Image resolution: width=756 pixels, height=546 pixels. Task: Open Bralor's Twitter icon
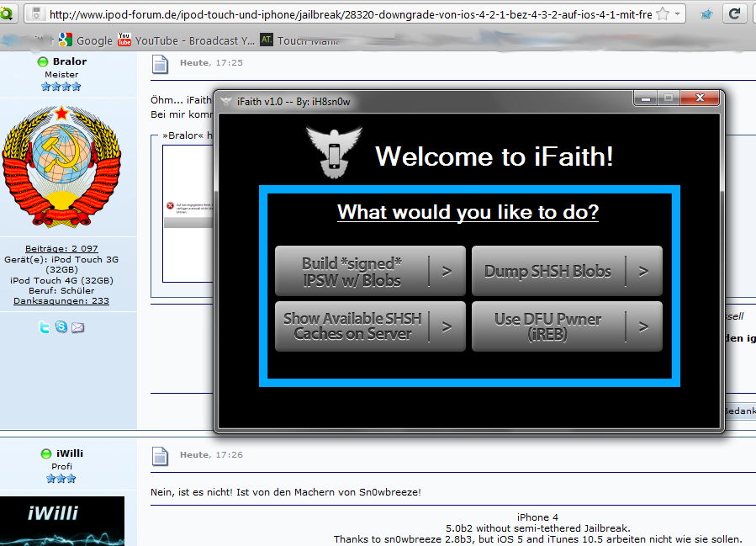click(45, 327)
